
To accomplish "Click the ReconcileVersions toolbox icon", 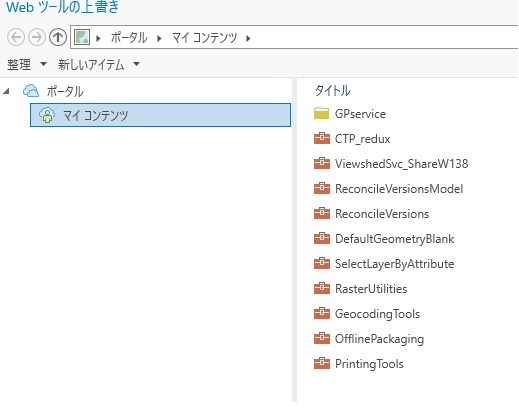I will point(322,213).
